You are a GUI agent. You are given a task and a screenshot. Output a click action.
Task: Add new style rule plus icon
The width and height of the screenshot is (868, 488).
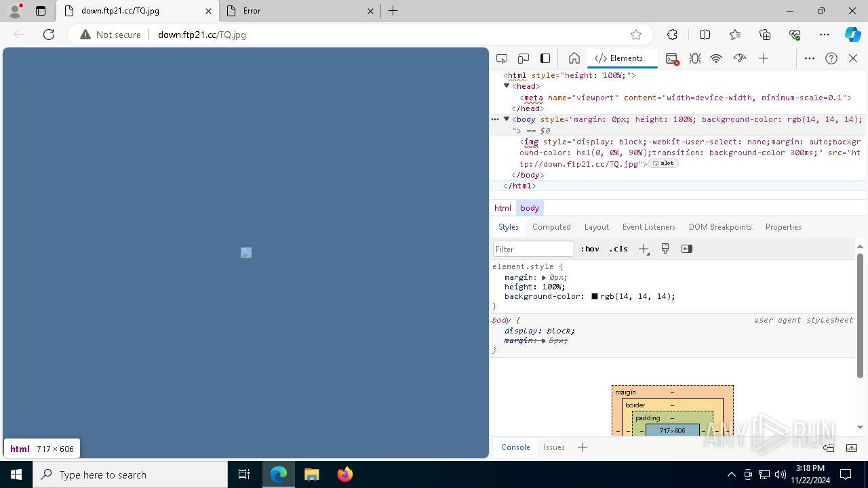(644, 249)
